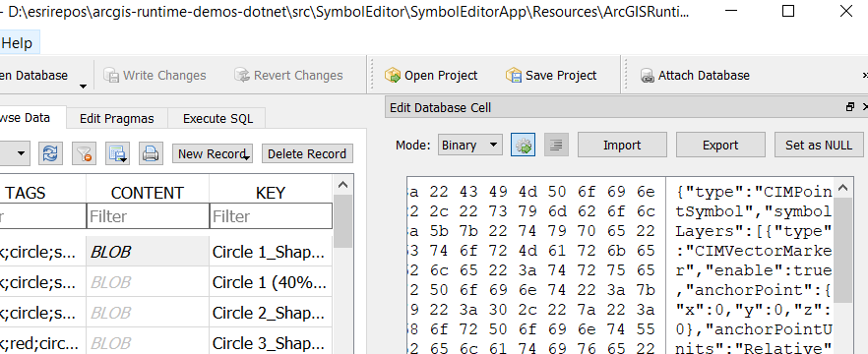868x354 pixels.
Task: Click the New Record button
Action: click(213, 153)
